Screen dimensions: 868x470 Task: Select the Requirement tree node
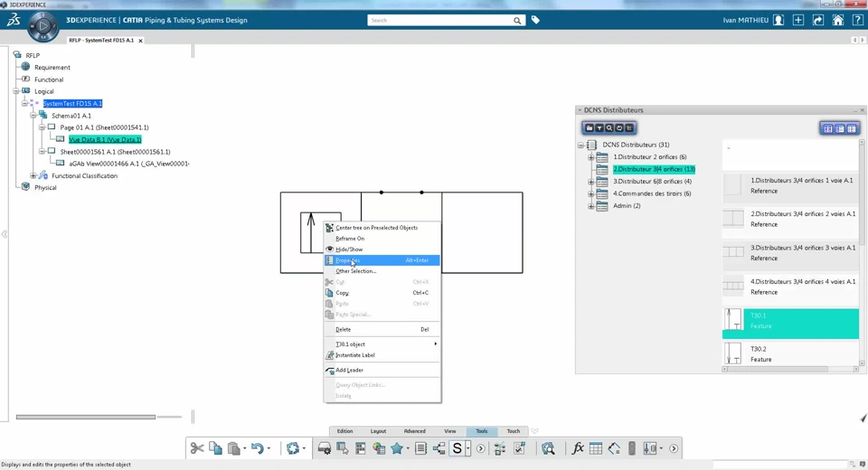[52, 68]
